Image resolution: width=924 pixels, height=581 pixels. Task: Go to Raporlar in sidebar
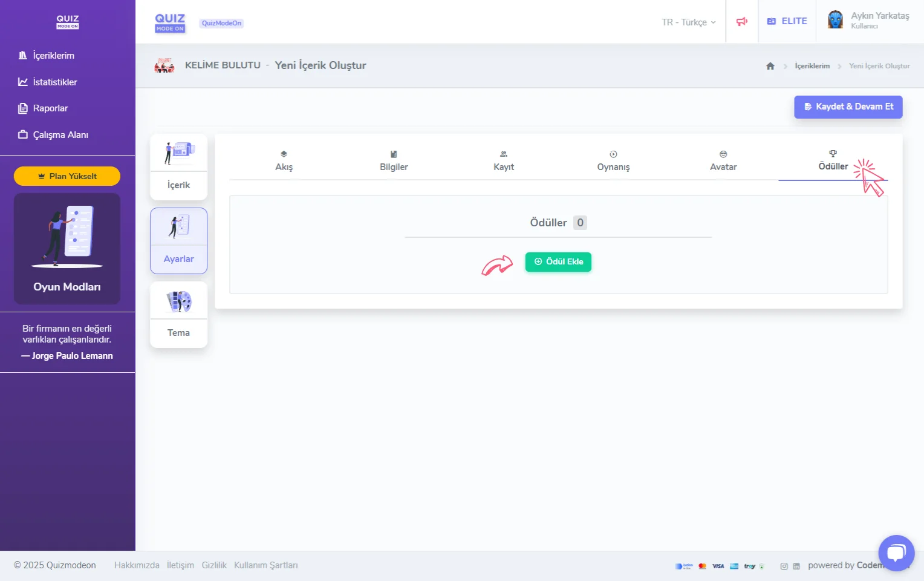click(x=50, y=108)
